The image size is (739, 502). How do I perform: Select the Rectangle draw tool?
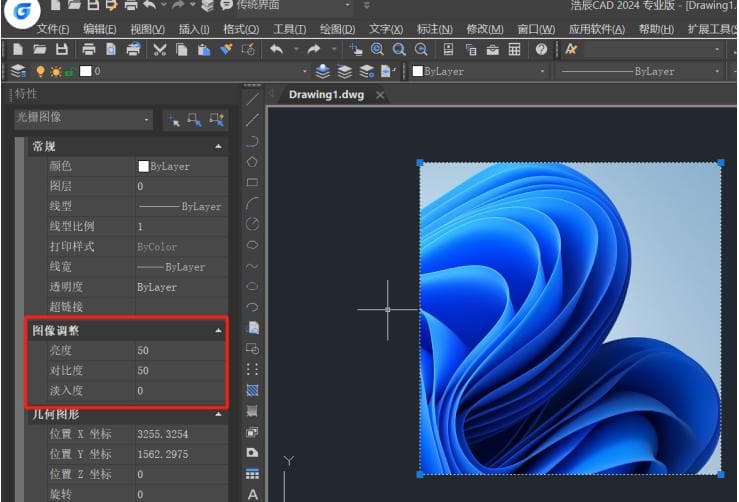point(252,182)
